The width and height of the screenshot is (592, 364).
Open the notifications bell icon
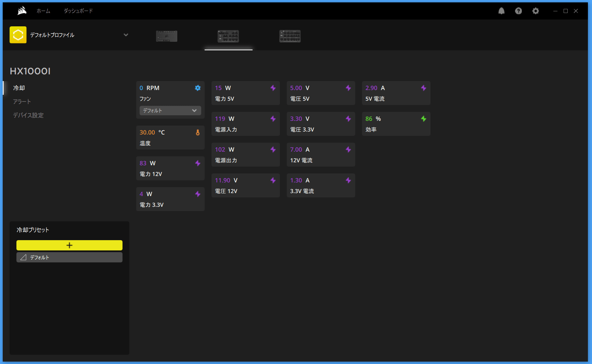pyautogui.click(x=501, y=11)
